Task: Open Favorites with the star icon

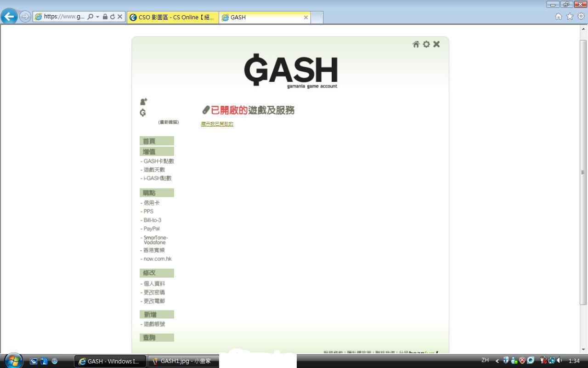Action: click(570, 17)
